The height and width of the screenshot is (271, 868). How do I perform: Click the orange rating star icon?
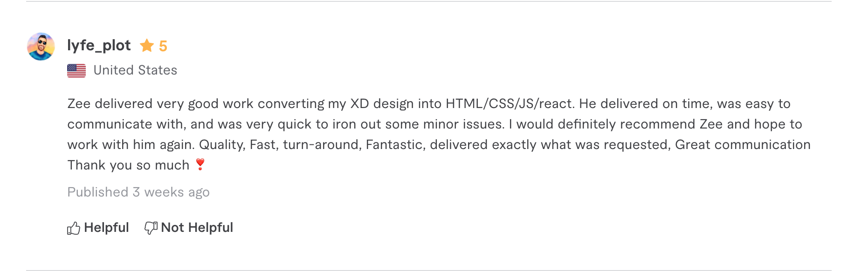[147, 46]
